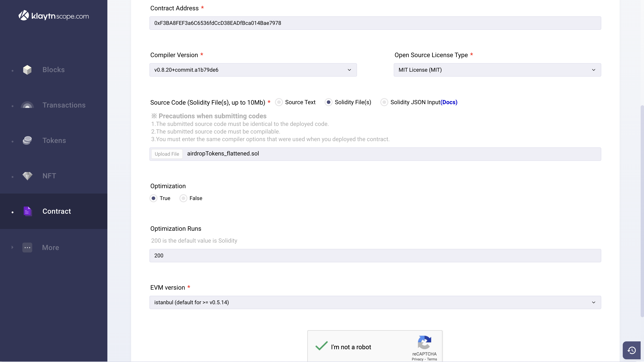Click the Tokens coins icon
The height and width of the screenshot is (362, 644).
tap(27, 140)
